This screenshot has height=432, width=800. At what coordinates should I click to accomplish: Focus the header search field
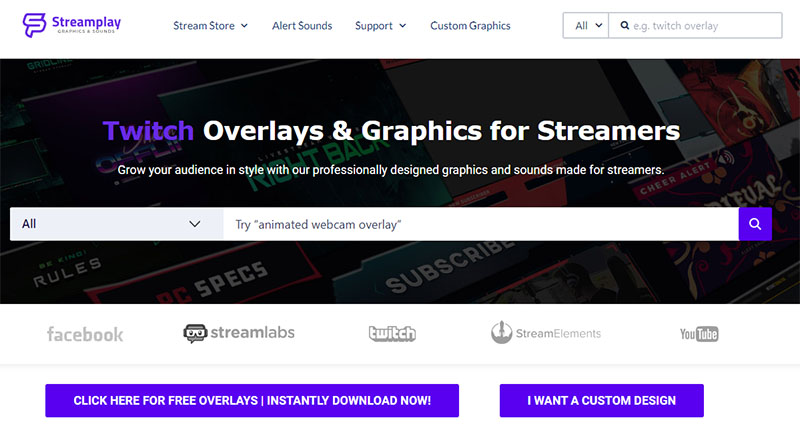tap(695, 26)
